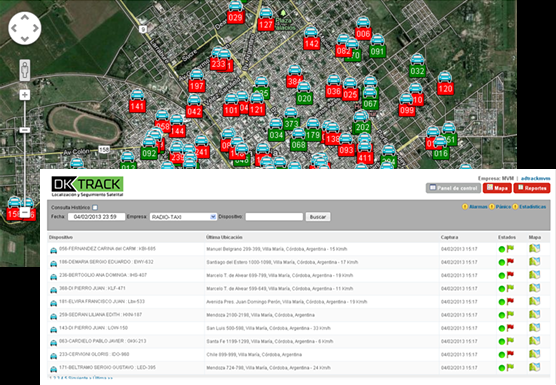
Task: Select taxi marker 029 on the map
Action: [x=235, y=12]
